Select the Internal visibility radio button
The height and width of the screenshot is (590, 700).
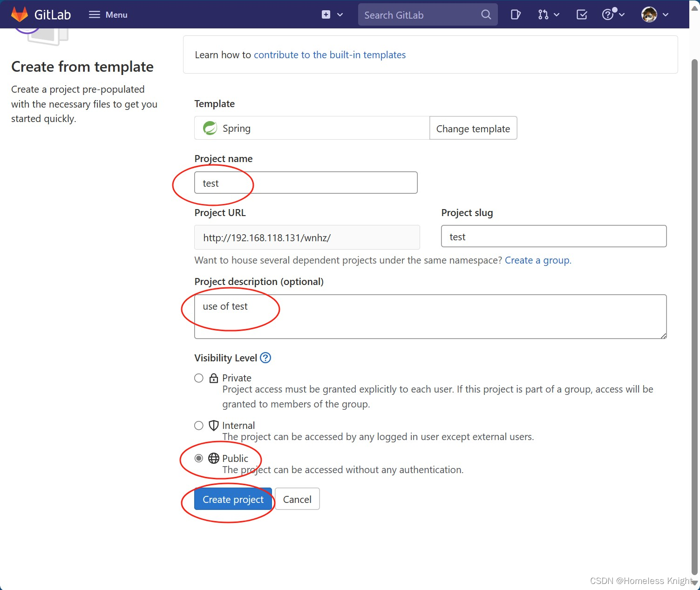199,426
